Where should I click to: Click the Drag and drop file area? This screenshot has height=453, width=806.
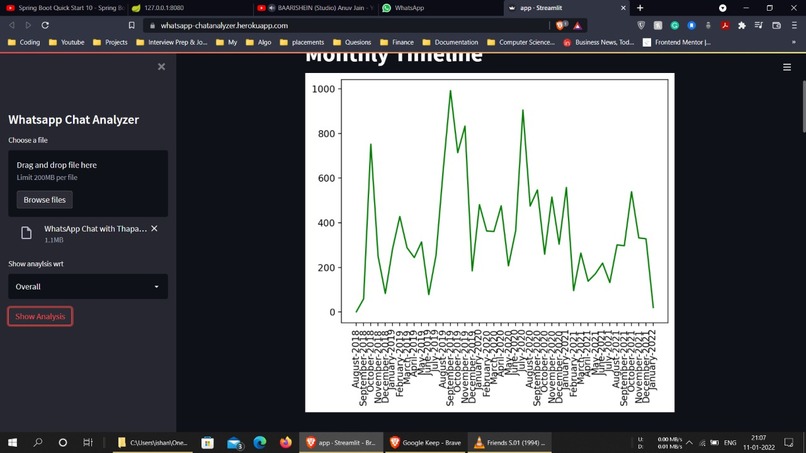click(88, 183)
